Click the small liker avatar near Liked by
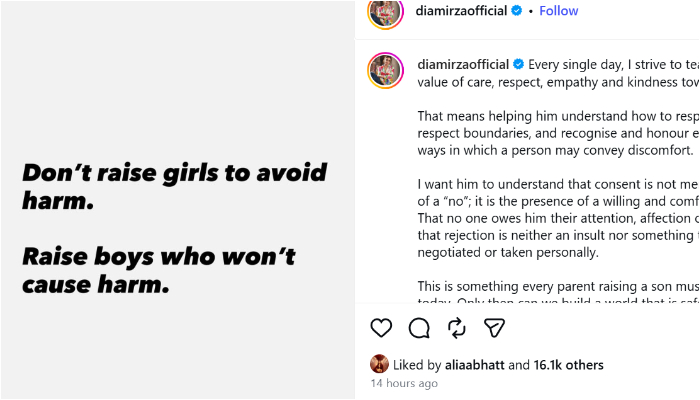This screenshot has height=400, width=700. click(x=379, y=364)
